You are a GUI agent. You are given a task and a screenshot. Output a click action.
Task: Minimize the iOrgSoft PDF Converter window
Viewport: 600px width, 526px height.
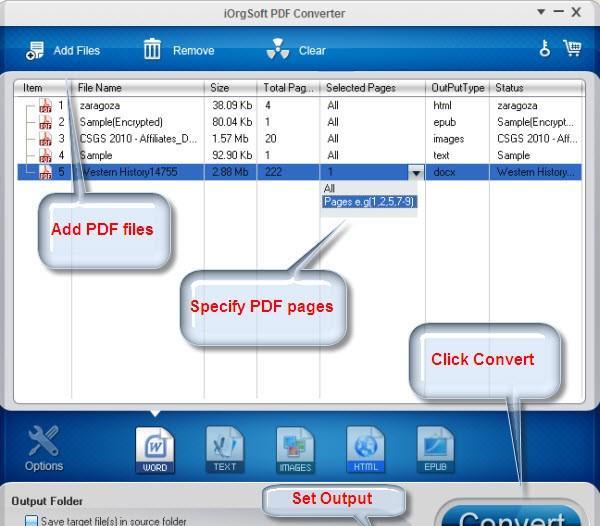pyautogui.click(x=559, y=12)
